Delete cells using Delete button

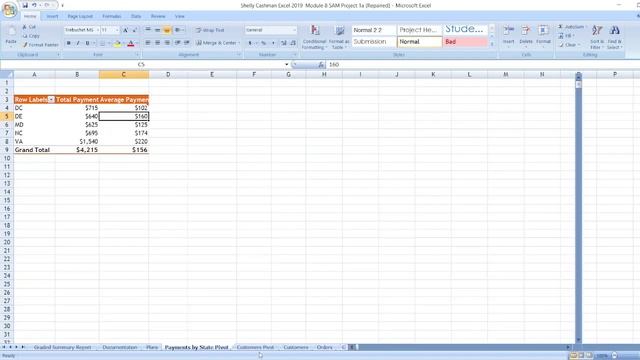(x=526, y=35)
